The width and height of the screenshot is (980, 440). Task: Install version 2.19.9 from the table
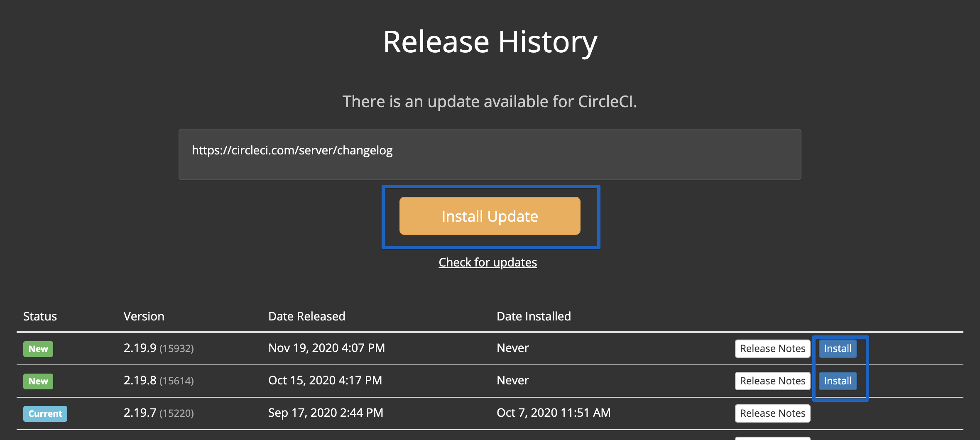[x=837, y=348]
